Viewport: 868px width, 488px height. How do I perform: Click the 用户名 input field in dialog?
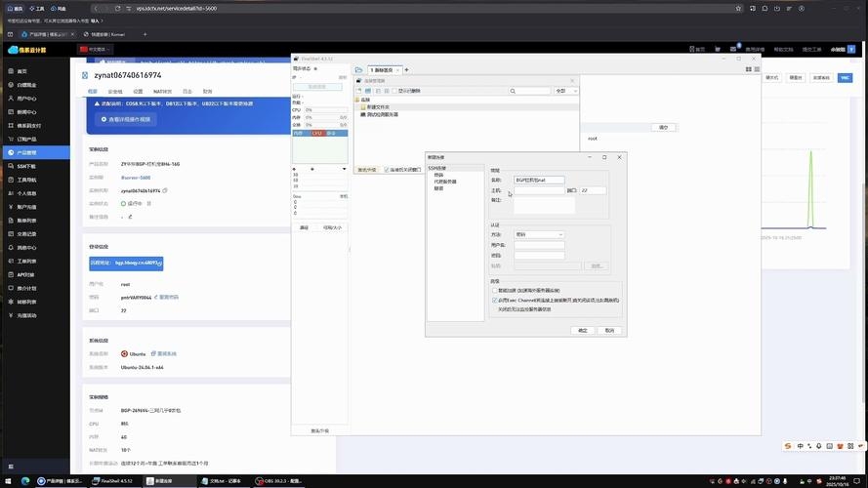pos(539,245)
